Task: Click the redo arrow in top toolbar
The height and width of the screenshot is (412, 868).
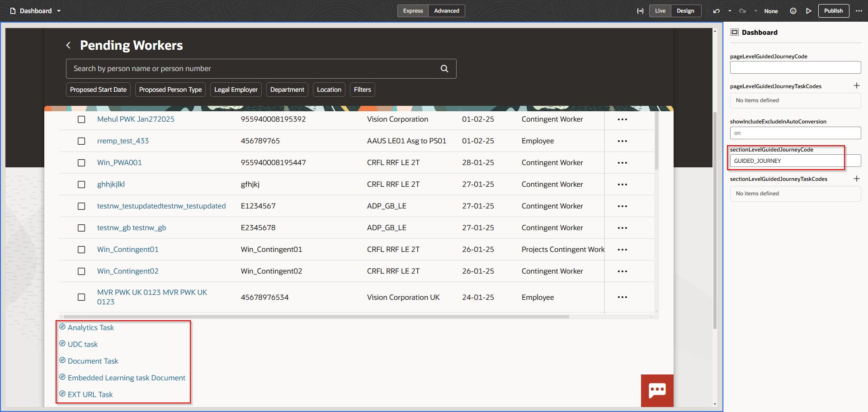Action: click(742, 11)
